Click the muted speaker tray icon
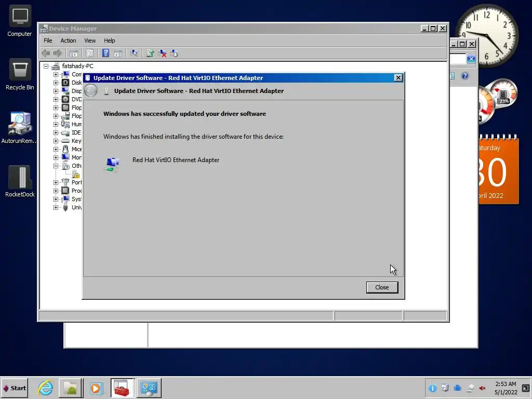The height and width of the screenshot is (399, 532). click(482, 388)
